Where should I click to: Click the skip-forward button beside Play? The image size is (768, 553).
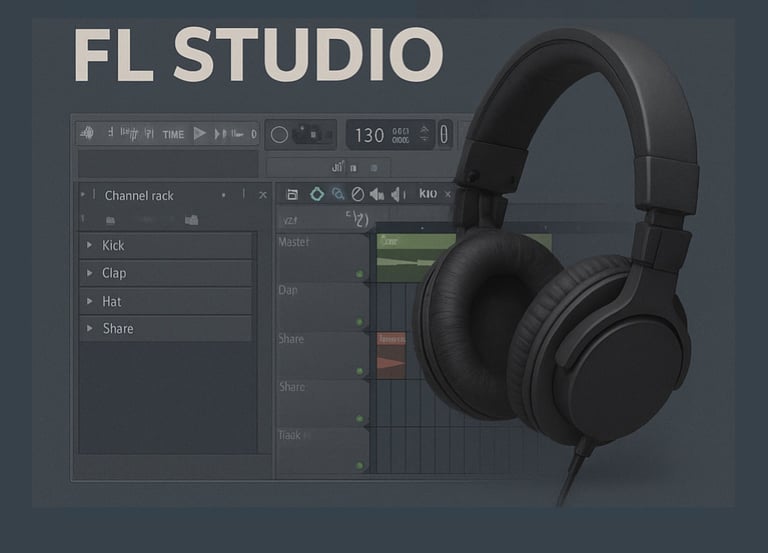[221, 134]
